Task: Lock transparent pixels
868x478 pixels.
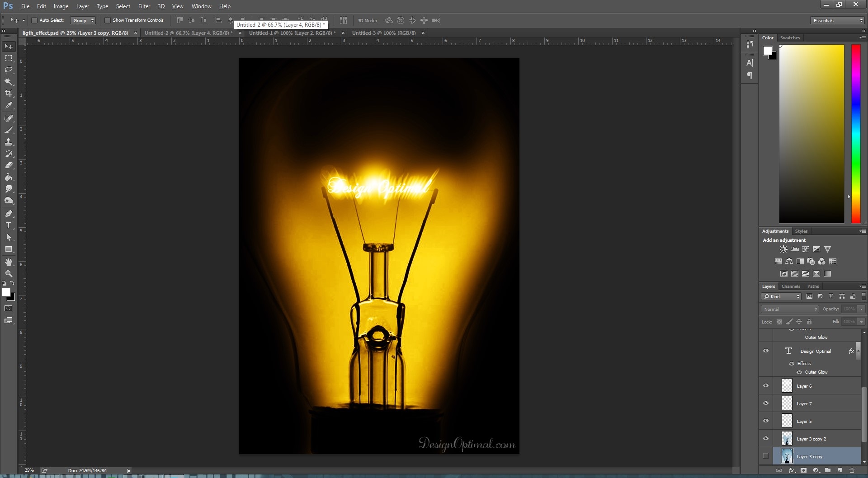Action: pyautogui.click(x=779, y=322)
